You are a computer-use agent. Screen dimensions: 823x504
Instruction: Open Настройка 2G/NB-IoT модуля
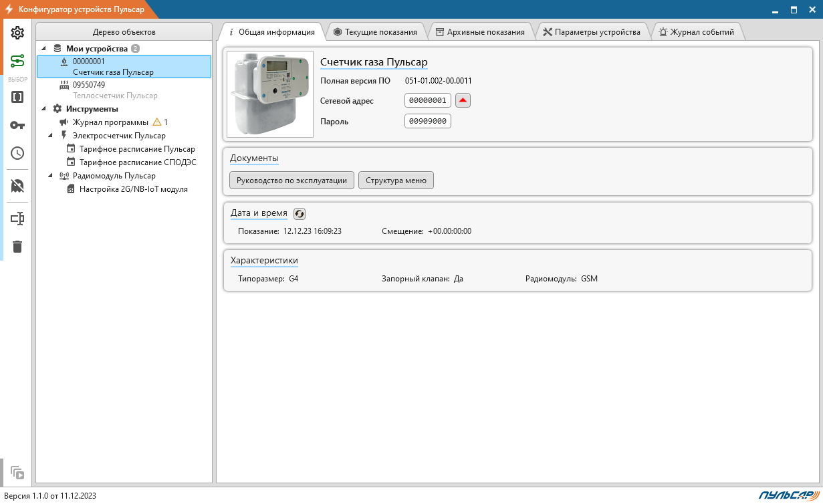pos(133,189)
